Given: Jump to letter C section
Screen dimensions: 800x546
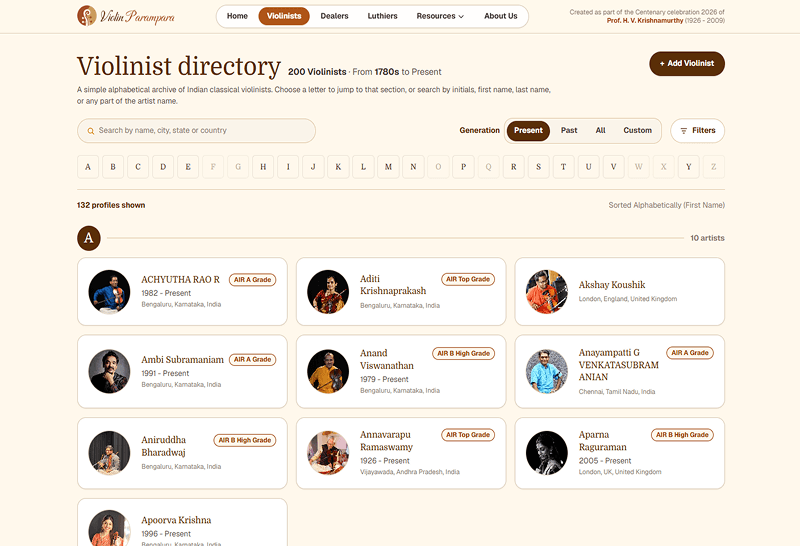Looking at the screenshot, I should click(138, 167).
